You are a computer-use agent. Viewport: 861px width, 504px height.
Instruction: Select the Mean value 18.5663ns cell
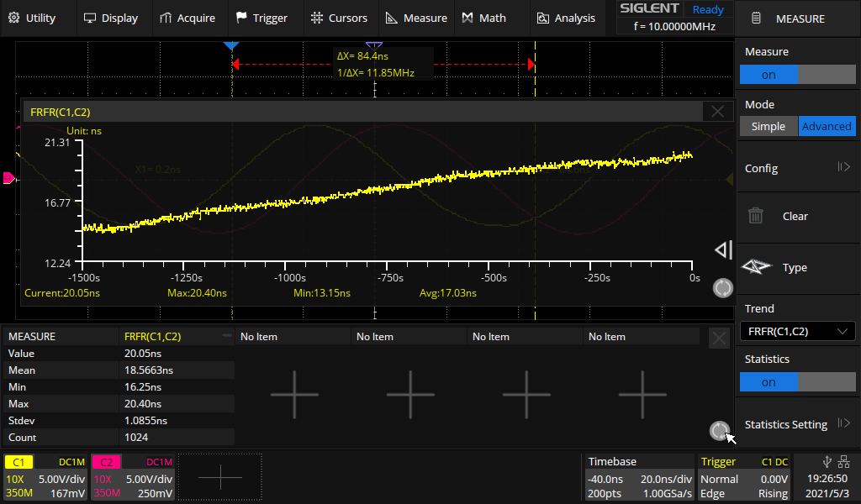pos(177,370)
